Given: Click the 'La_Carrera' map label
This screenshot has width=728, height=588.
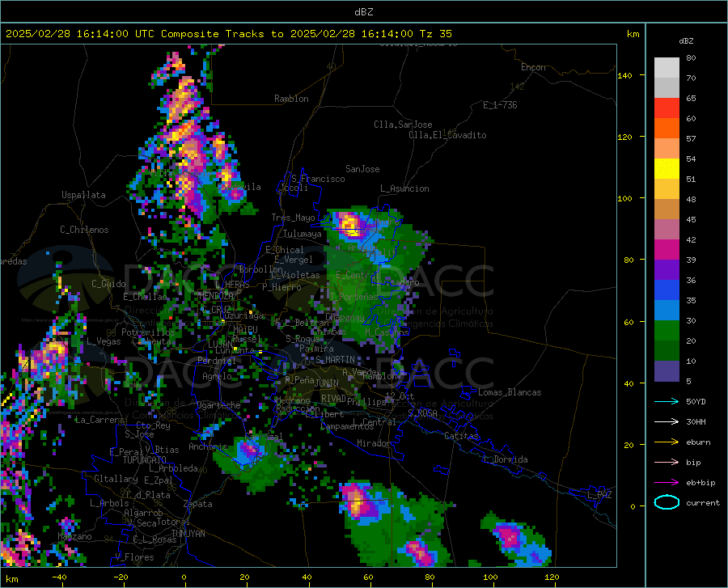Looking at the screenshot, I should 99,420.
